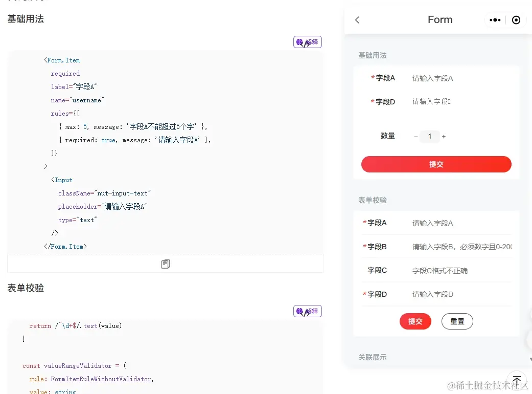Decrease quantity with the minus button

point(415,137)
